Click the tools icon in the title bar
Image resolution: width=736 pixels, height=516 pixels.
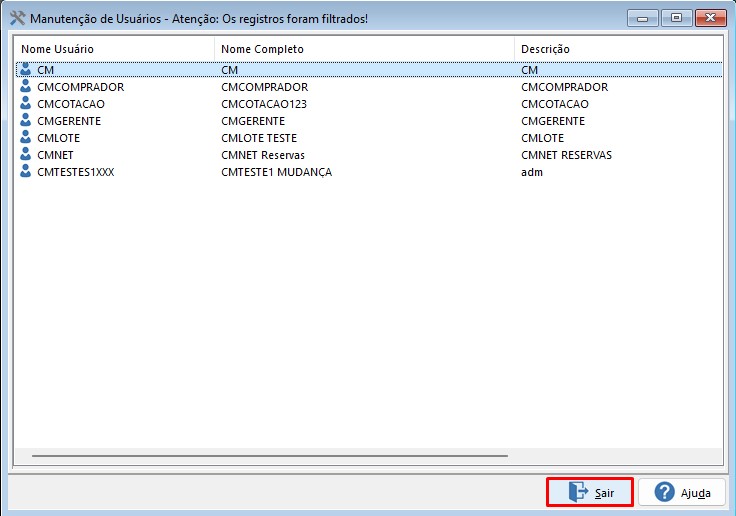[17, 18]
